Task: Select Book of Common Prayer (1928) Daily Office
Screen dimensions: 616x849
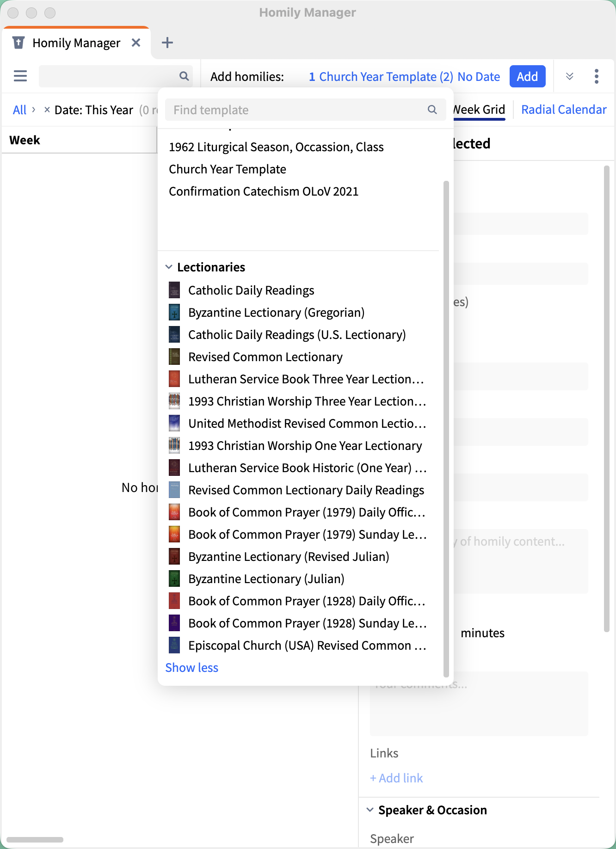Action: (307, 601)
